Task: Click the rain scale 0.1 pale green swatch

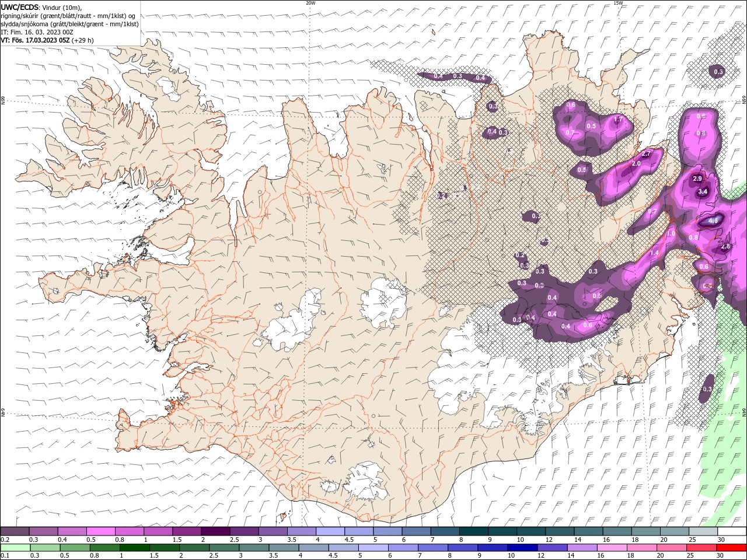Action: tap(15, 548)
